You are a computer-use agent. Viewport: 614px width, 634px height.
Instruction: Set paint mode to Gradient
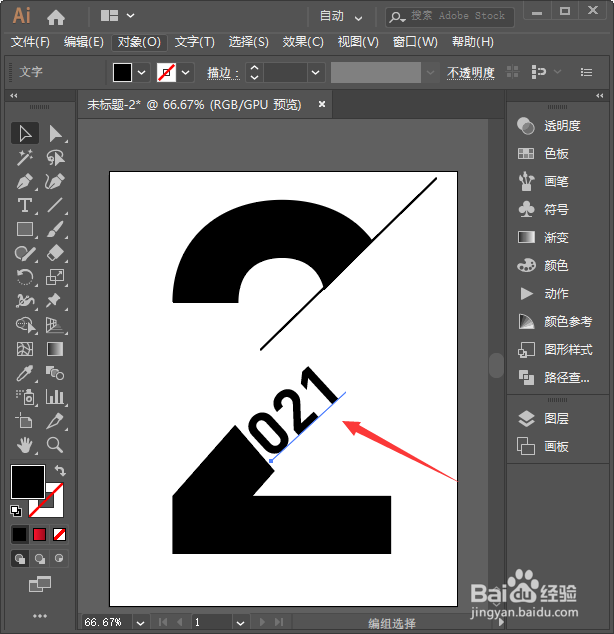[x=40, y=535]
